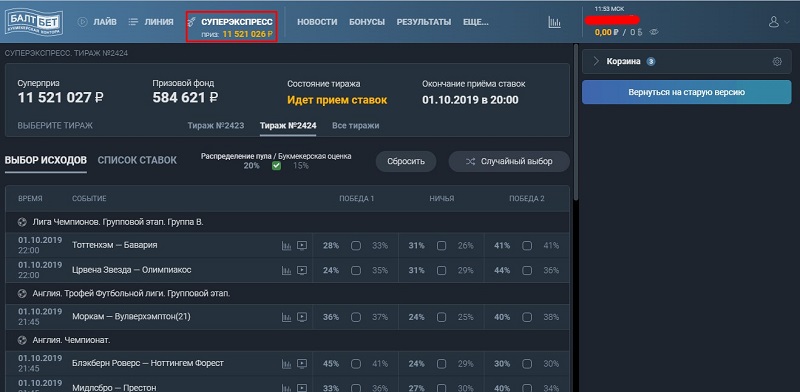800x392 pixels.
Task: Select Тираж №2423 tab
Action: [x=215, y=126]
